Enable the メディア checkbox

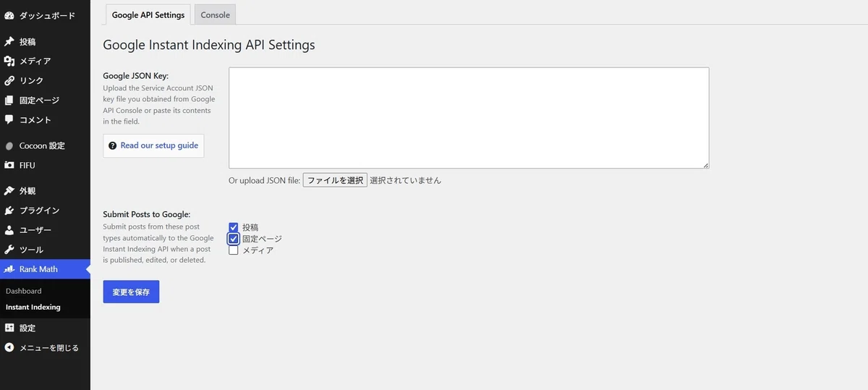pos(234,250)
